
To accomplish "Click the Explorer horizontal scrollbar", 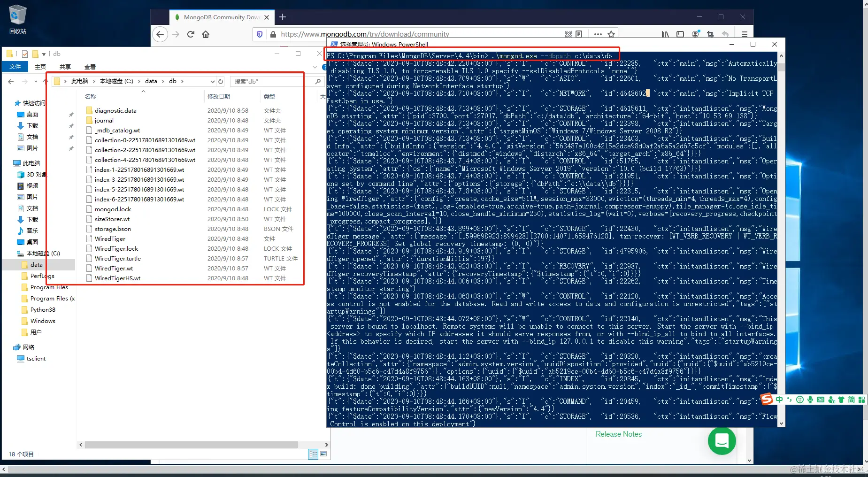I will [191, 445].
